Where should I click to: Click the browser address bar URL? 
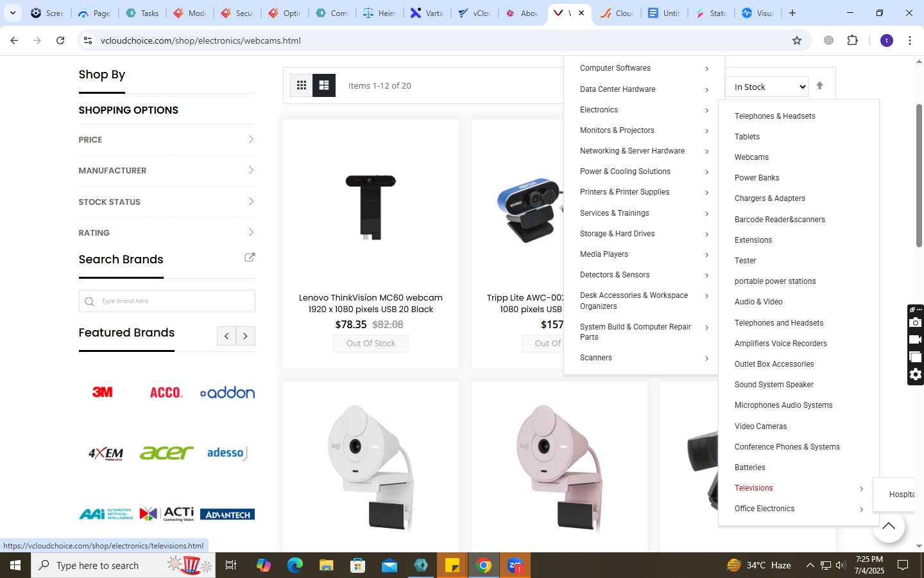pos(201,40)
